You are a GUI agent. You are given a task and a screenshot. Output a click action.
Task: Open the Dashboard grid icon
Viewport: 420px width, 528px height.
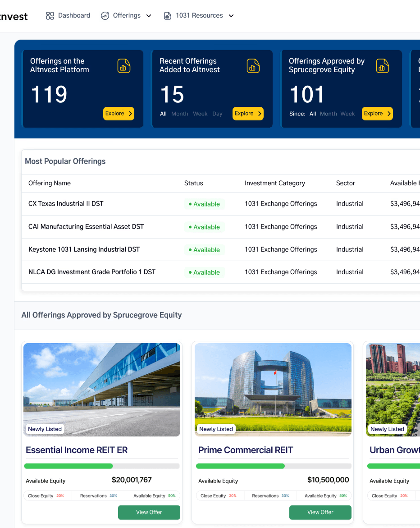50,16
